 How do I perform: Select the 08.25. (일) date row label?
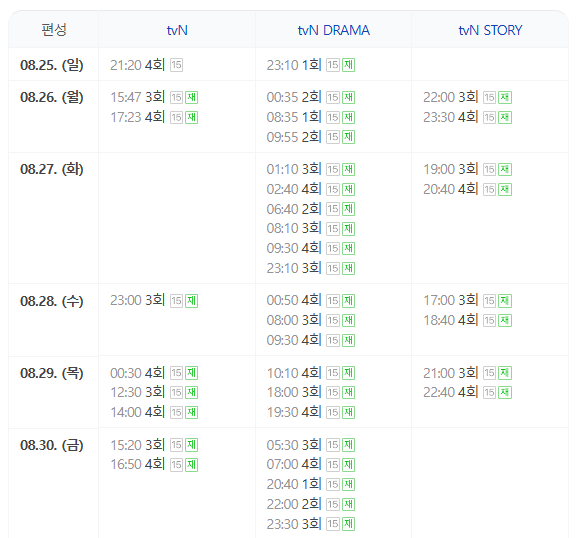point(52,65)
